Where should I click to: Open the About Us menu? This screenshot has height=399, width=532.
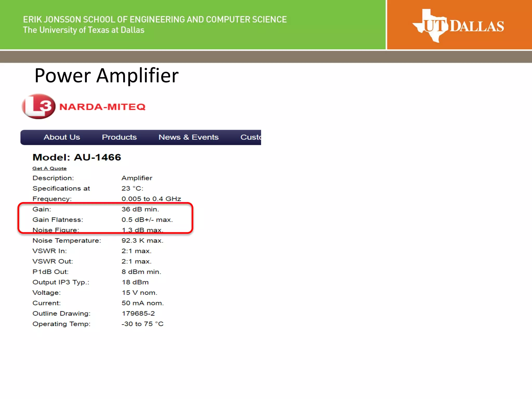point(62,137)
